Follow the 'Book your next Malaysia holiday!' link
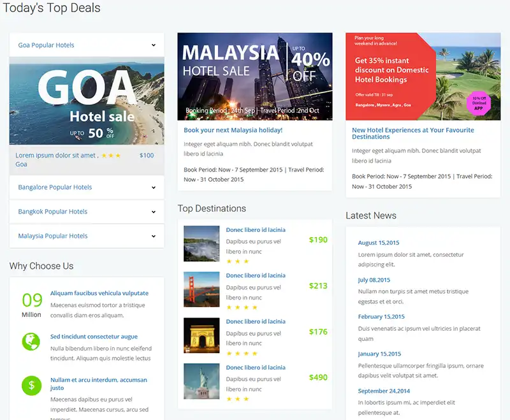Viewport: 510px width, 420px height. coord(233,130)
